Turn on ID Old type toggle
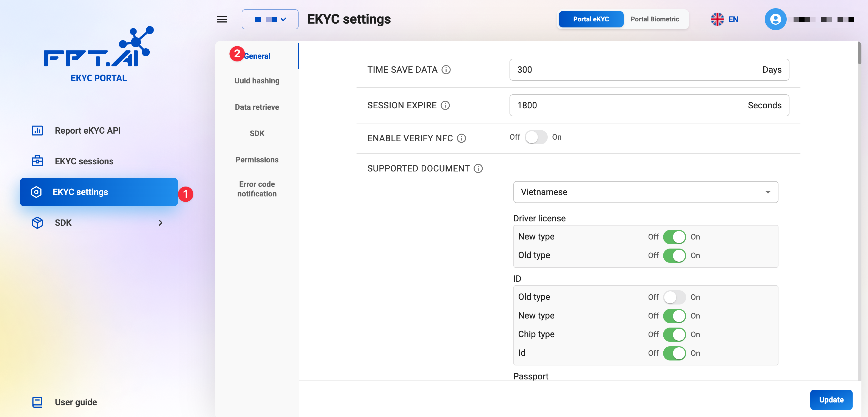 click(674, 297)
